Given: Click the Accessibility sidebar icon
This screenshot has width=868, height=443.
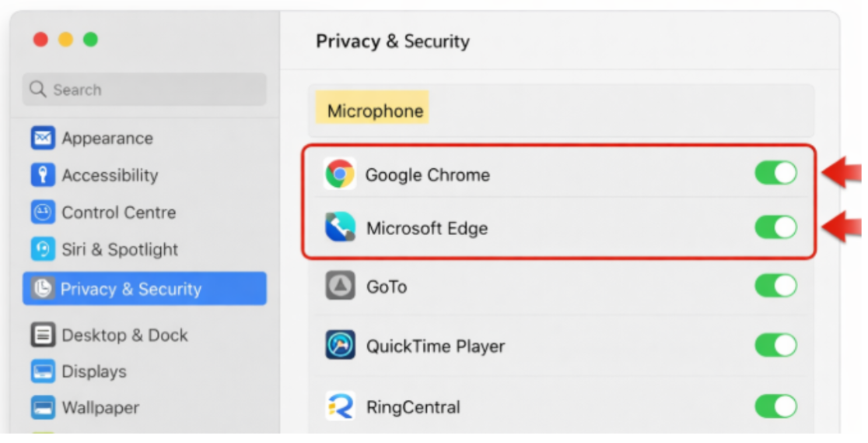Looking at the screenshot, I should (42, 175).
